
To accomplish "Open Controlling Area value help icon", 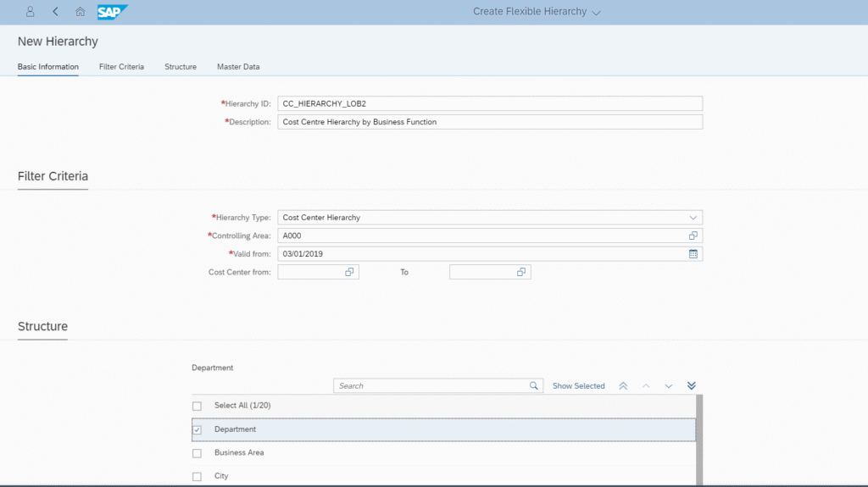I will coord(693,235).
